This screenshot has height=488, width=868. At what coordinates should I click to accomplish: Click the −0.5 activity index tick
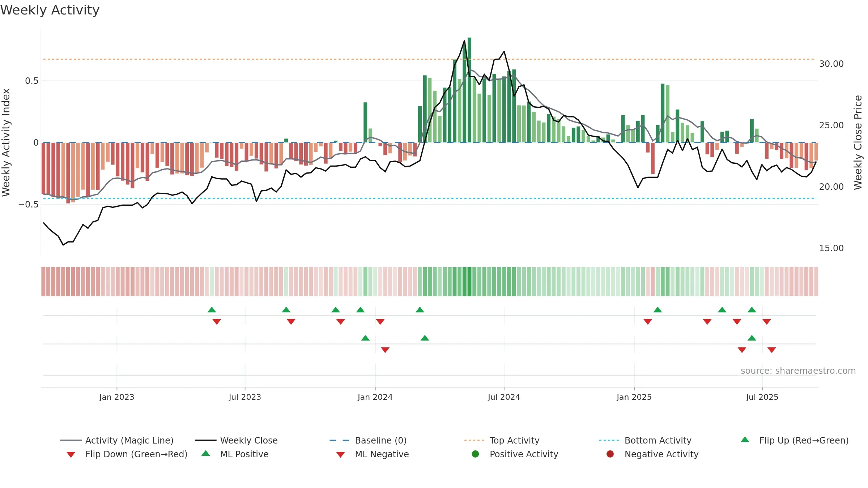[29, 204]
